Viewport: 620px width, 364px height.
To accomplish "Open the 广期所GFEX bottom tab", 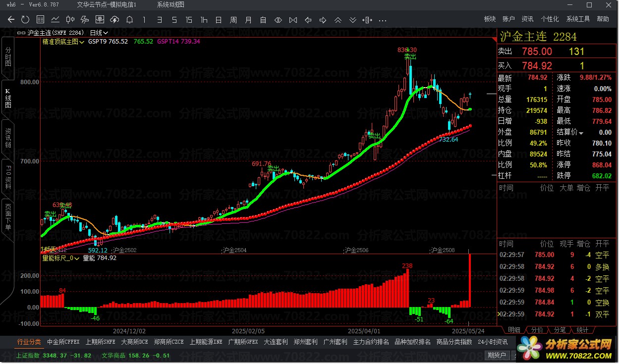I will [243, 342].
